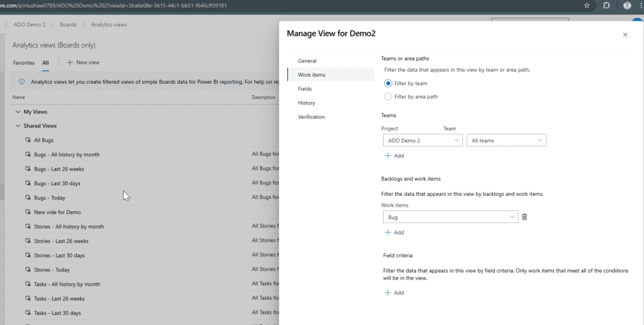Delete the Bug work item filter
This screenshot has height=325, width=644.
(x=525, y=217)
